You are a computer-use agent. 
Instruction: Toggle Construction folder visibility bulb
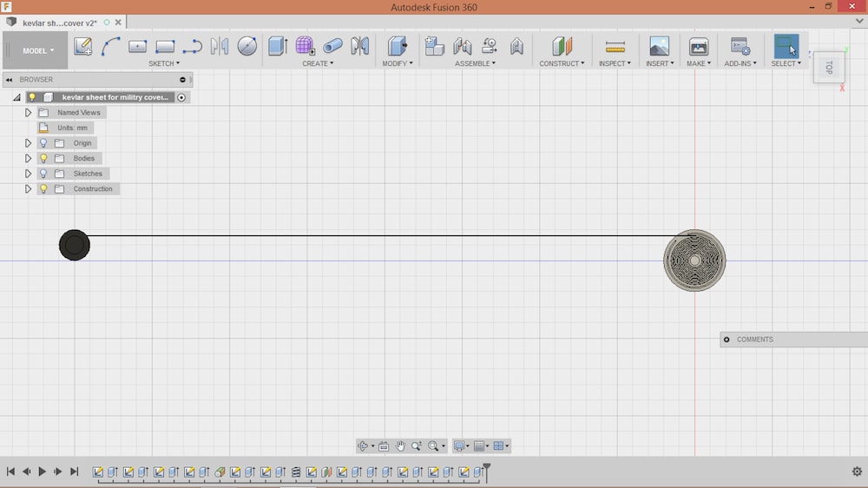(43, 189)
